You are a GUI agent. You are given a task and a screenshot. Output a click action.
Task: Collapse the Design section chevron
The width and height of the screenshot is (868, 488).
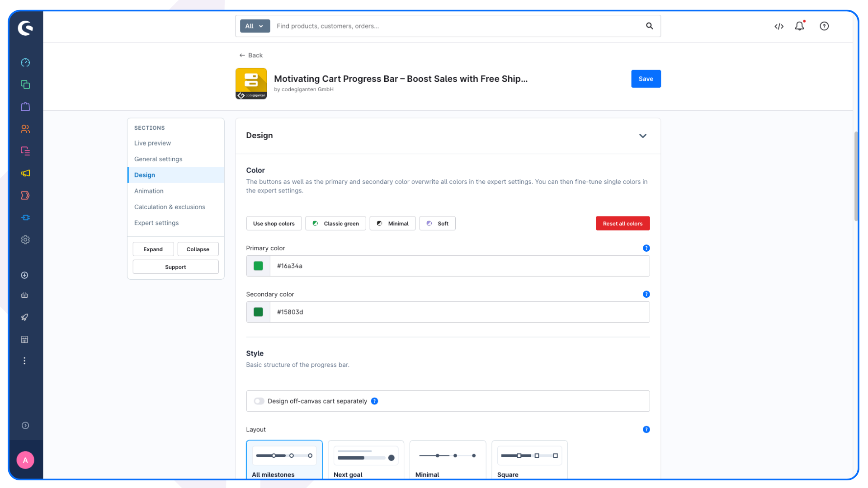point(642,136)
